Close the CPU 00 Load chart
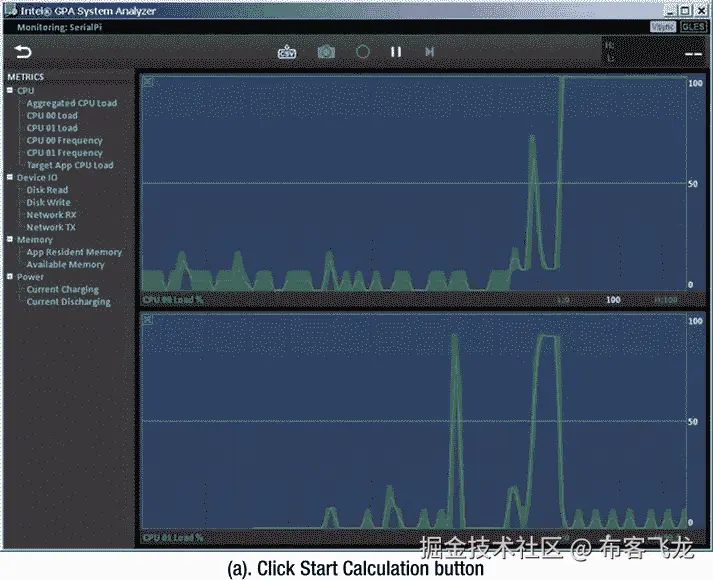 click(x=148, y=82)
